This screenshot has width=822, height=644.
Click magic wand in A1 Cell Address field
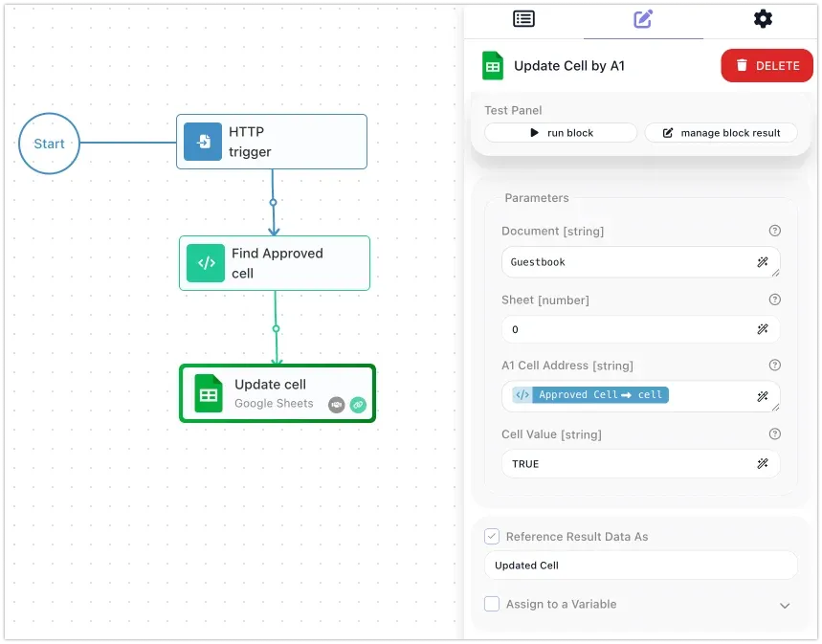[763, 396]
